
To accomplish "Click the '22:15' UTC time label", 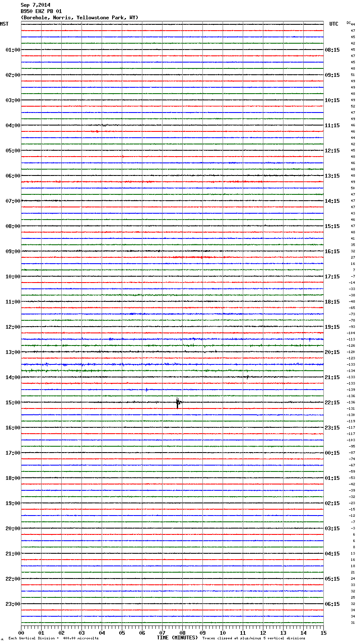I will coord(332,403).
